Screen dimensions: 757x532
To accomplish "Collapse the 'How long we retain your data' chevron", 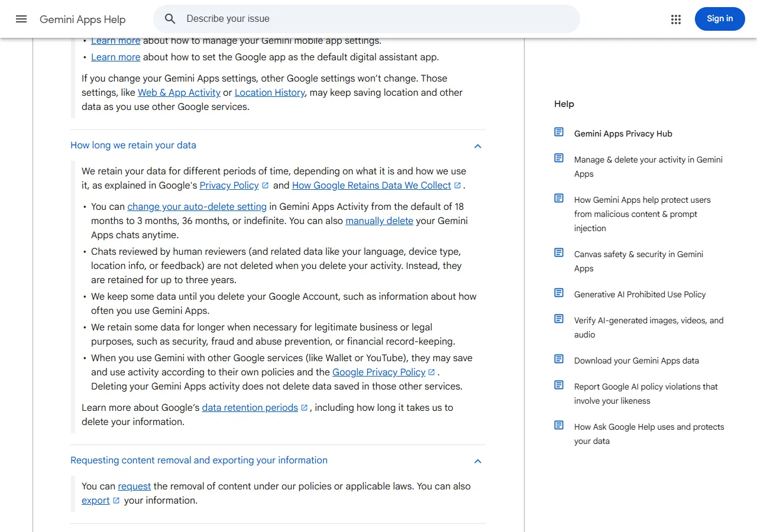I will coord(478,146).
